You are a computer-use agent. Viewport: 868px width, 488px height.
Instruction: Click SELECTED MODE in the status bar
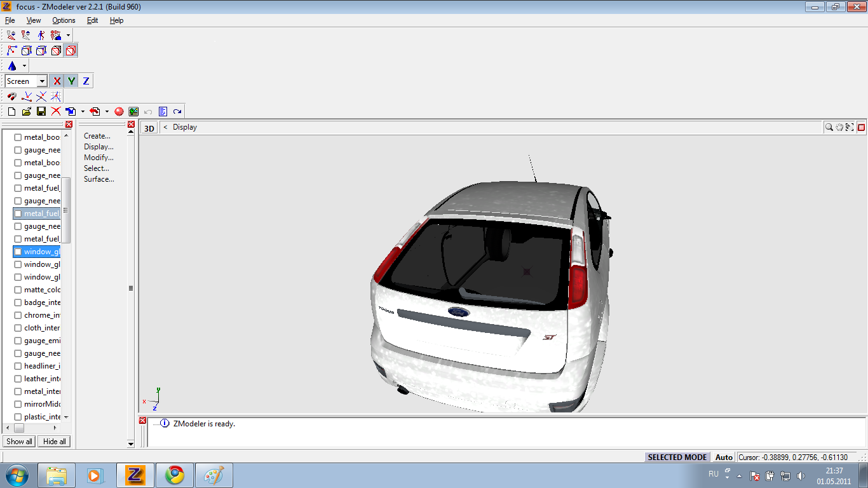677,457
